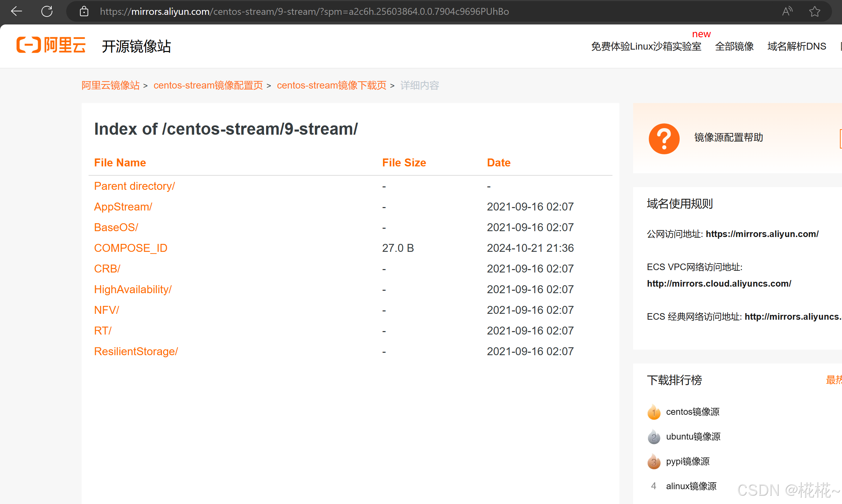The image size is (842, 504).
Task: Open 免费体验Linux沙箱实验室 menu link
Action: point(646,46)
